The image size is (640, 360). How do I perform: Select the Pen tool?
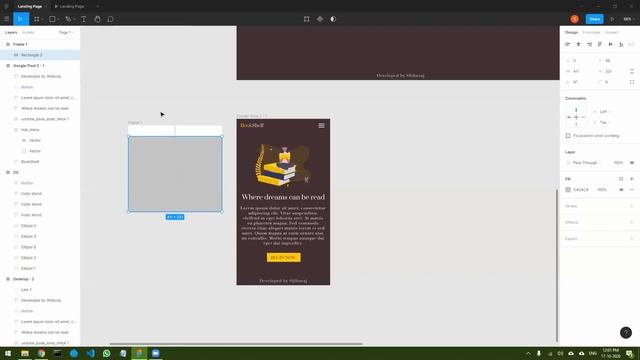point(68,19)
